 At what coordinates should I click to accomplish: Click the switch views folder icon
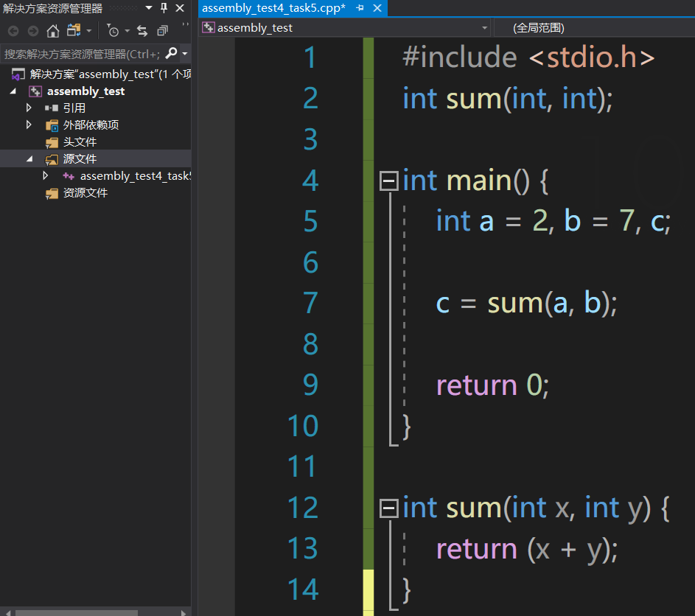(x=74, y=30)
